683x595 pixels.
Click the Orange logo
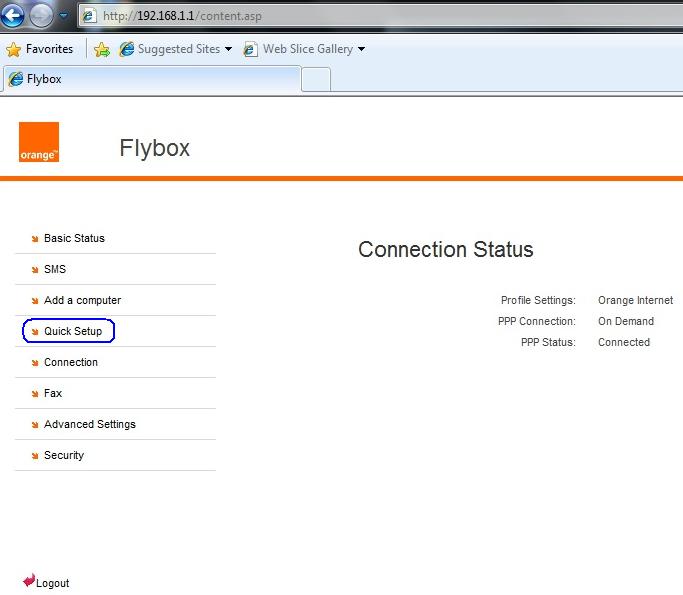(x=39, y=142)
